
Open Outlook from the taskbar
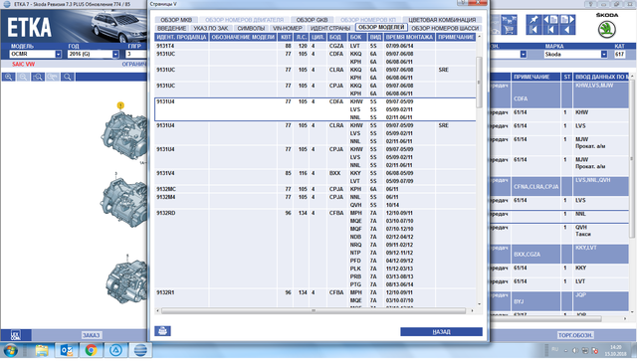[x=67, y=350]
